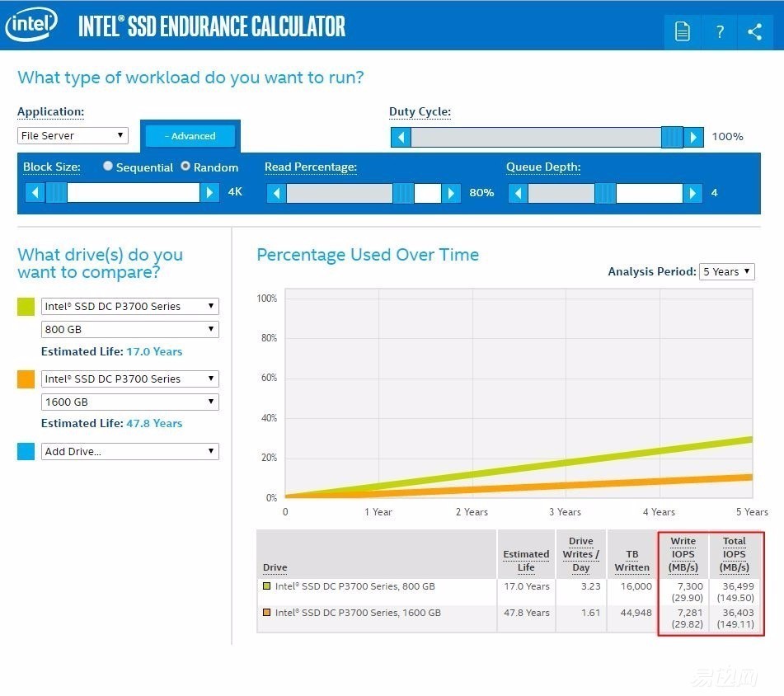Click the orange line in the chart
784x696 pixels.
[566, 486]
